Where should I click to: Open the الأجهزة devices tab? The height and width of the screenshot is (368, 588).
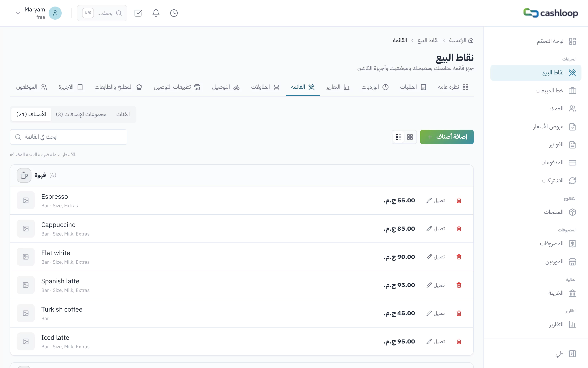tap(71, 87)
